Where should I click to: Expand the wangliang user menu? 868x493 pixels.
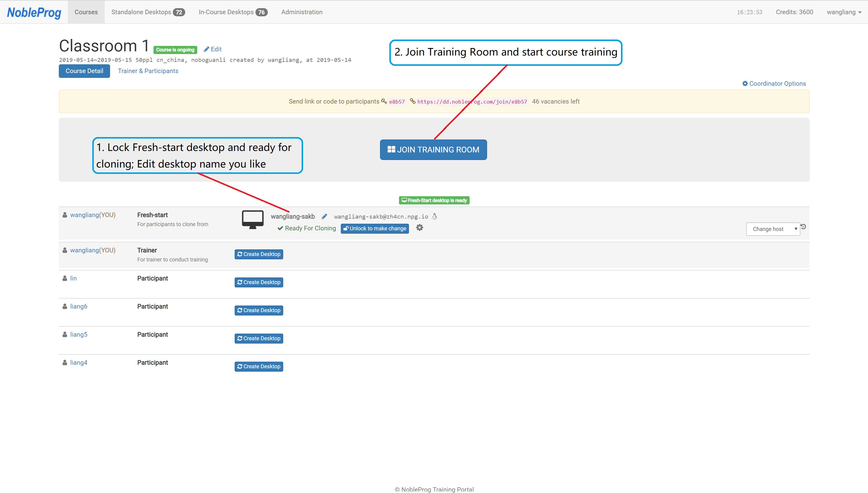pyautogui.click(x=844, y=12)
